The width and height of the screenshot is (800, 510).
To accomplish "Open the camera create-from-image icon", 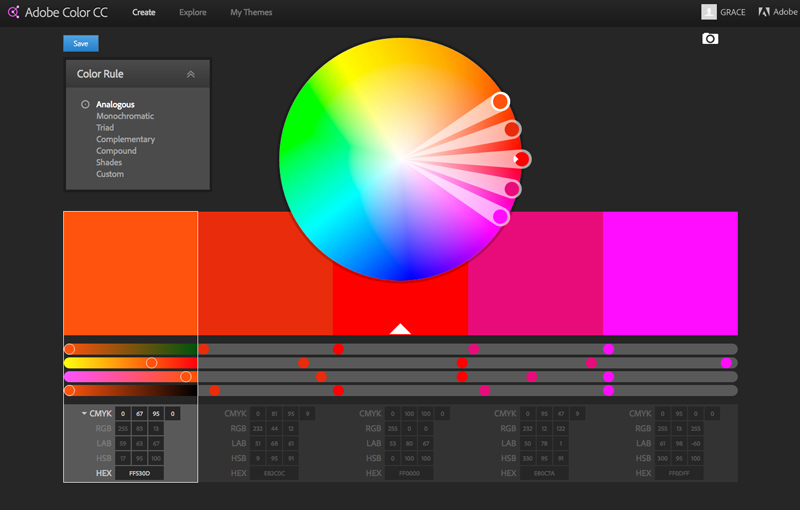I will (710, 39).
